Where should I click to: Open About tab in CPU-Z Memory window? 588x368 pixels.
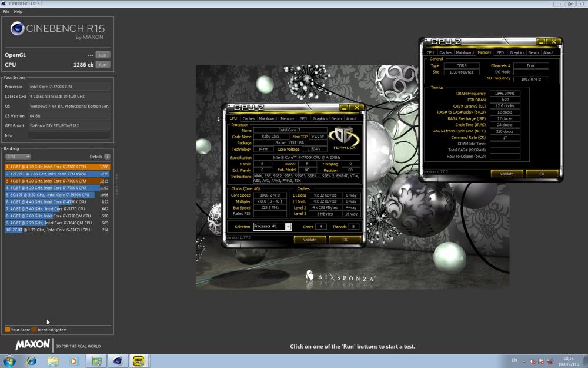548,52
